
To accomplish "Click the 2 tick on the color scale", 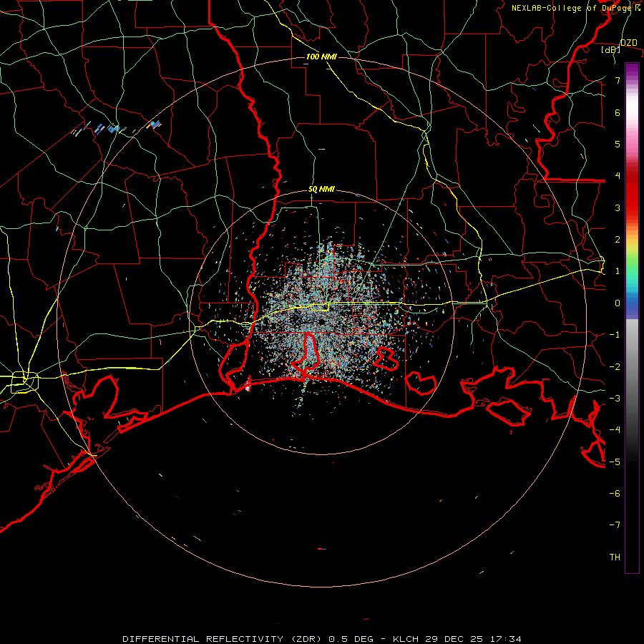I will [x=618, y=240].
